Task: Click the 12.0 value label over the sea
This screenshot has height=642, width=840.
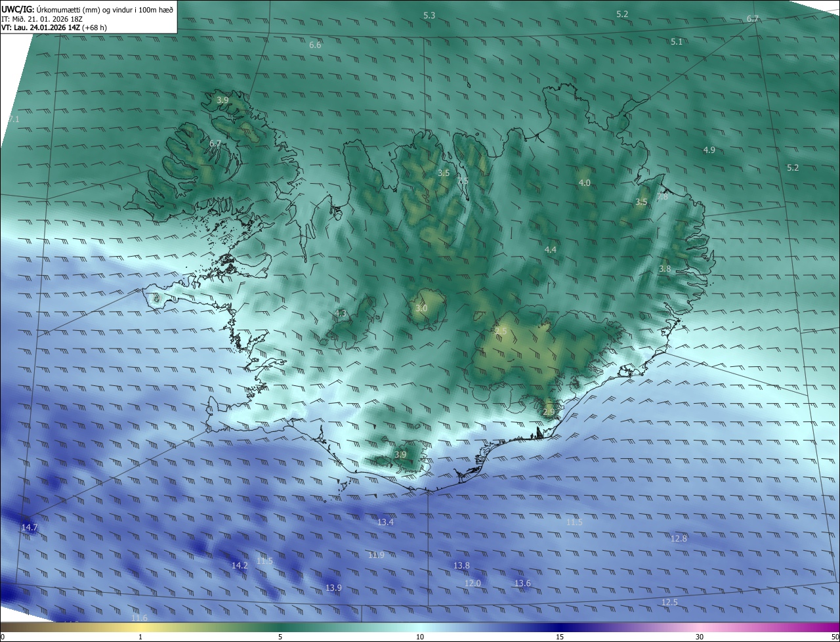Action: (472, 584)
